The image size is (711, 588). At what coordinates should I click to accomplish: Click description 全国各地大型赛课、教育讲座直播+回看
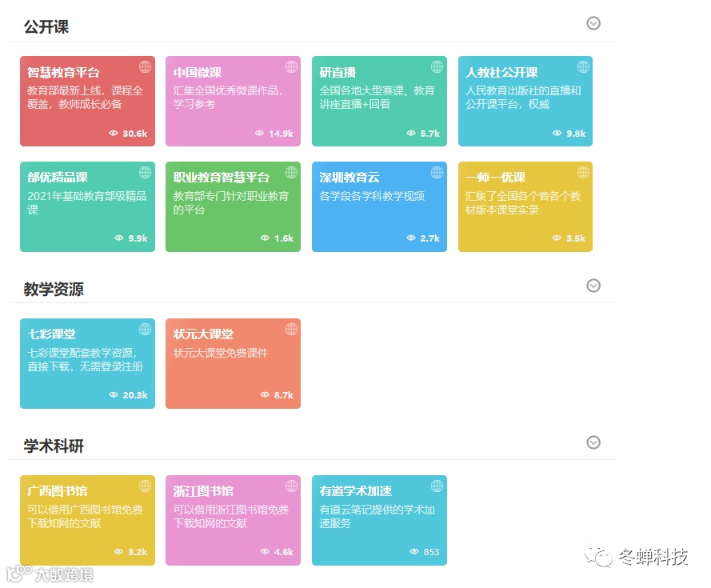(x=377, y=97)
